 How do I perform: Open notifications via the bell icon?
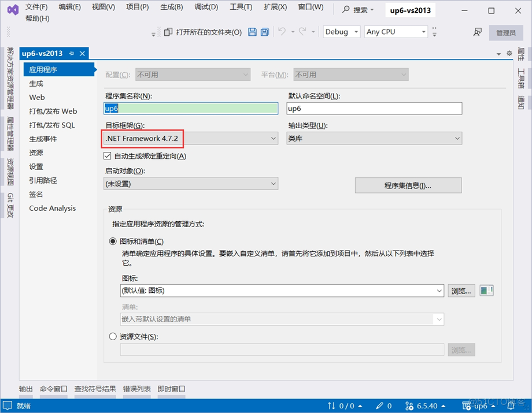point(509,406)
